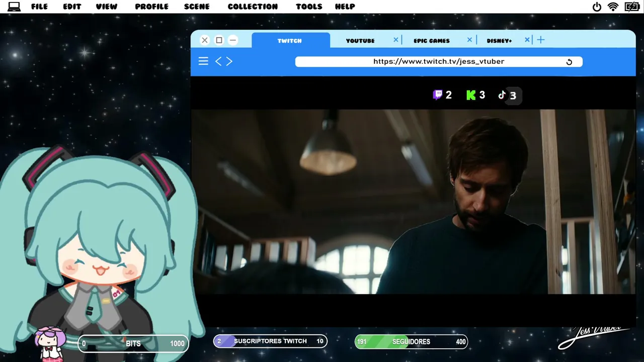Go back with the left arrow
644x362 pixels.
pyautogui.click(x=218, y=61)
